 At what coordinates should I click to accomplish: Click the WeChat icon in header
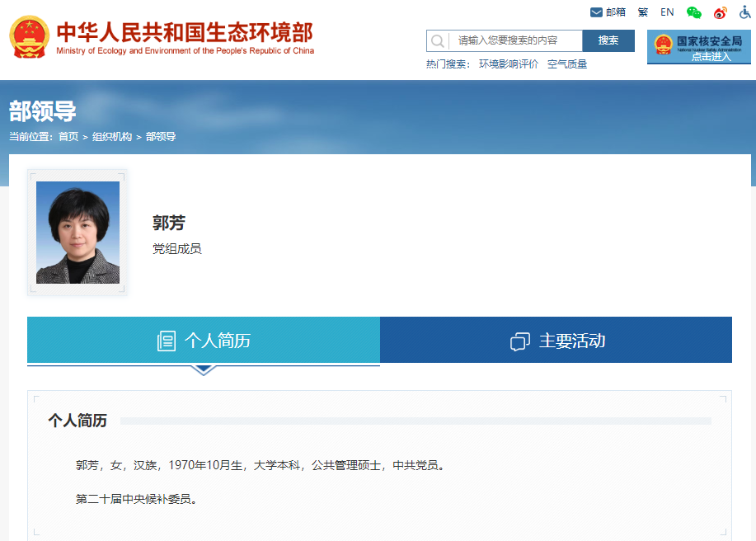click(x=694, y=12)
